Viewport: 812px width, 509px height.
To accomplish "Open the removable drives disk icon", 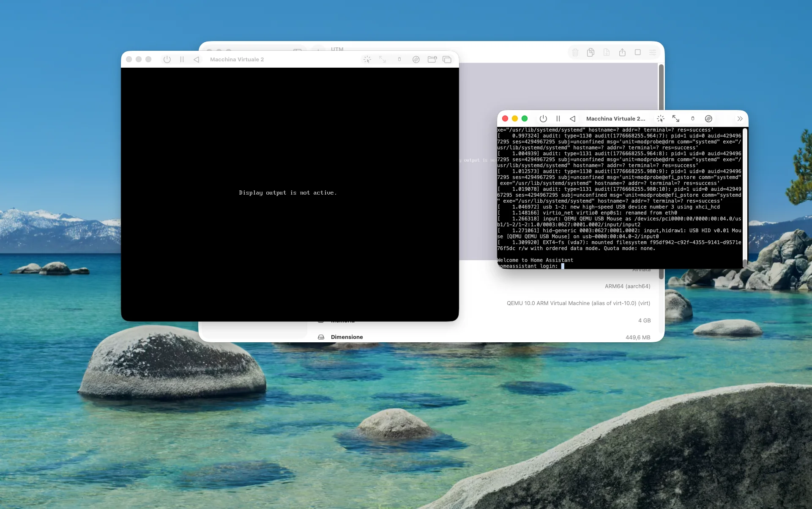I will 416,59.
